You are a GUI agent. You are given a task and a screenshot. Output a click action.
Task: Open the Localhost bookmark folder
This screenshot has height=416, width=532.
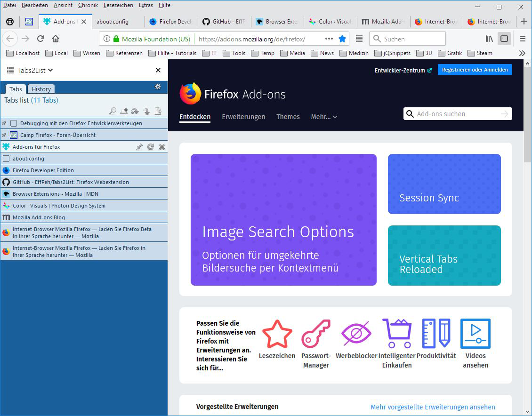(x=23, y=53)
